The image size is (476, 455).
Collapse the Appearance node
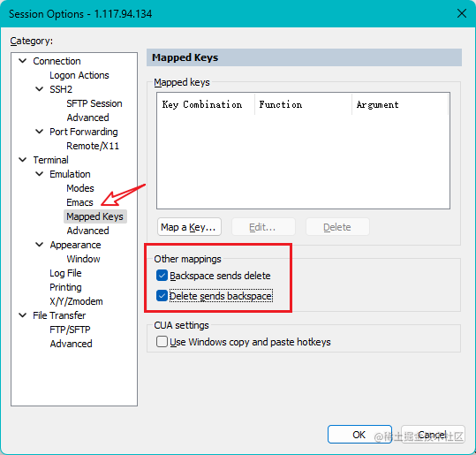40,245
